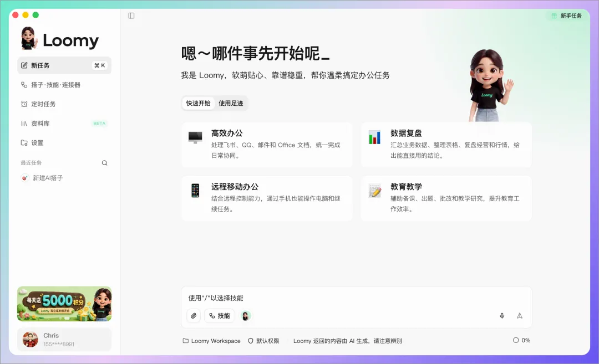Click the waving Loomy character illustration
The image size is (599, 364).
tap(490, 85)
